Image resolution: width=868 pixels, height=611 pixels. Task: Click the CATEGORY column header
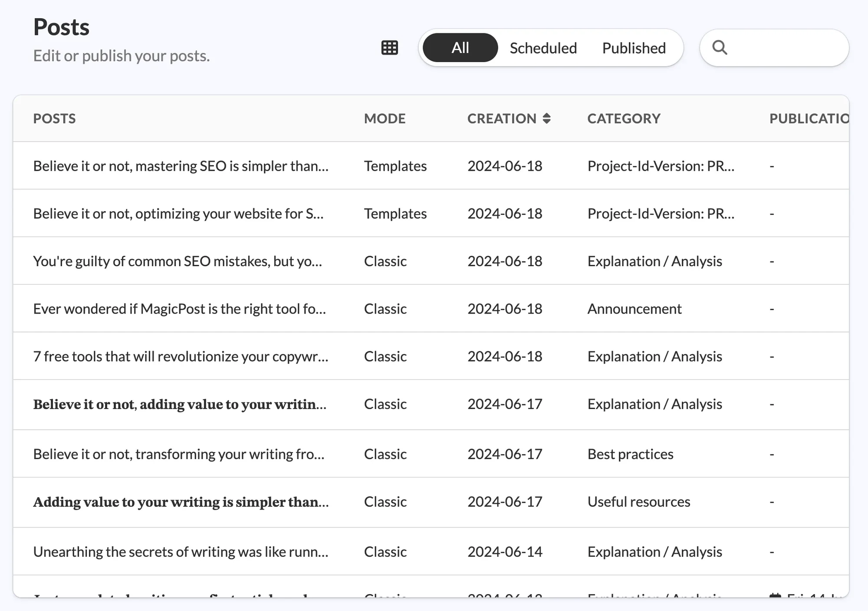point(624,118)
